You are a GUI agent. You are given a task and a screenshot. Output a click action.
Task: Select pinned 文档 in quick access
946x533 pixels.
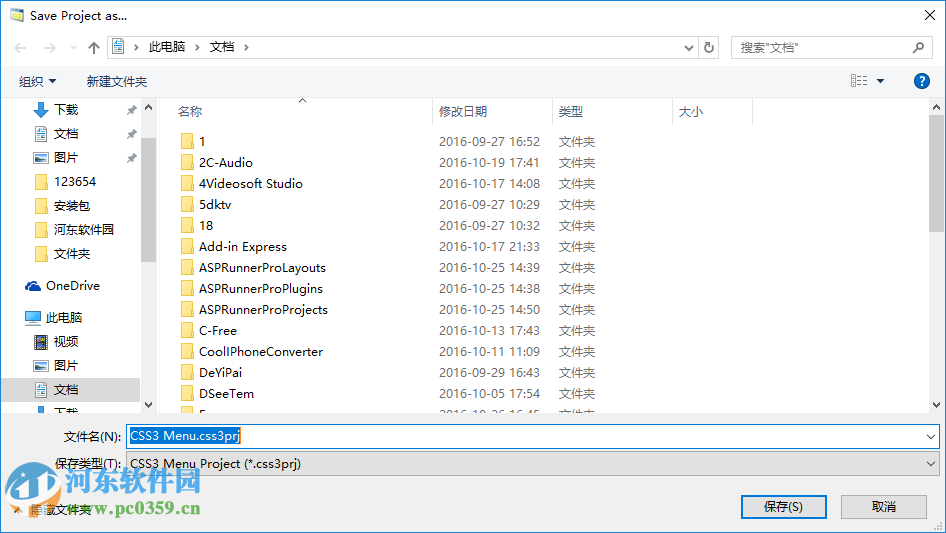tap(66, 134)
